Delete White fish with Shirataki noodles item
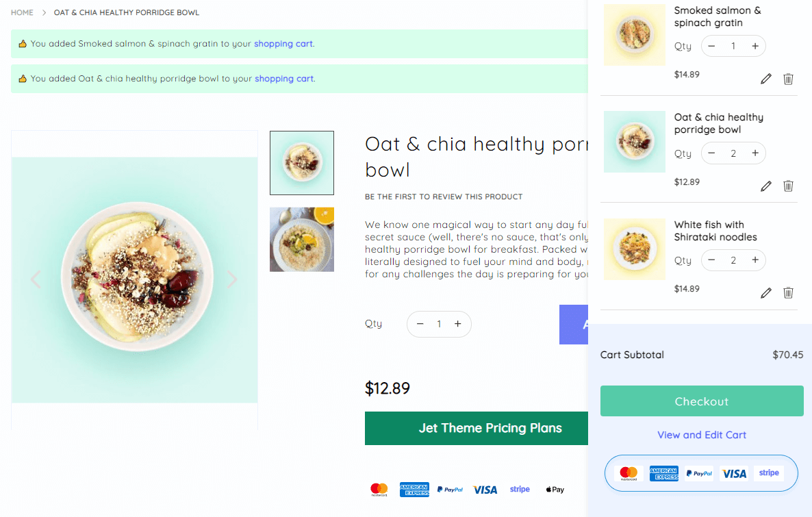Image resolution: width=812 pixels, height=517 pixels. coord(788,293)
